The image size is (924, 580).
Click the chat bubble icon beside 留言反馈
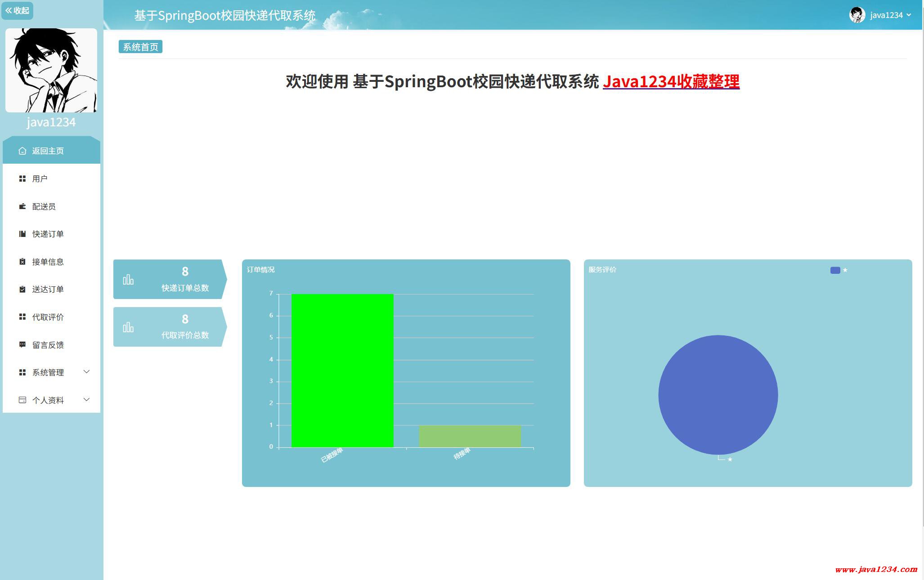[x=22, y=345]
